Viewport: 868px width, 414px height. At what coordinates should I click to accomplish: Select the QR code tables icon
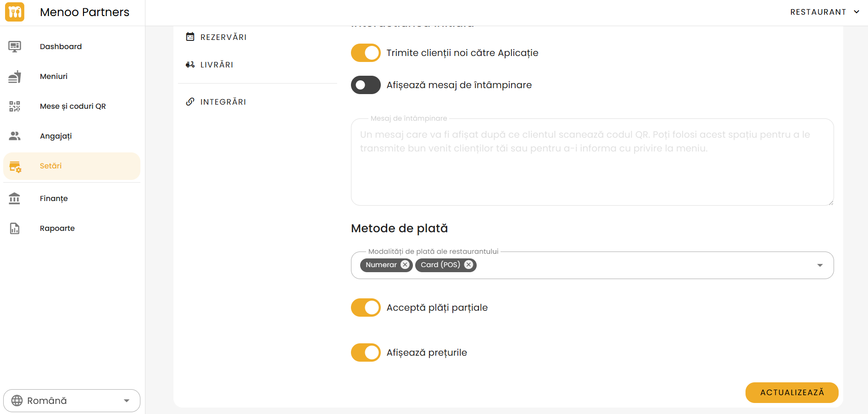pyautogui.click(x=15, y=106)
